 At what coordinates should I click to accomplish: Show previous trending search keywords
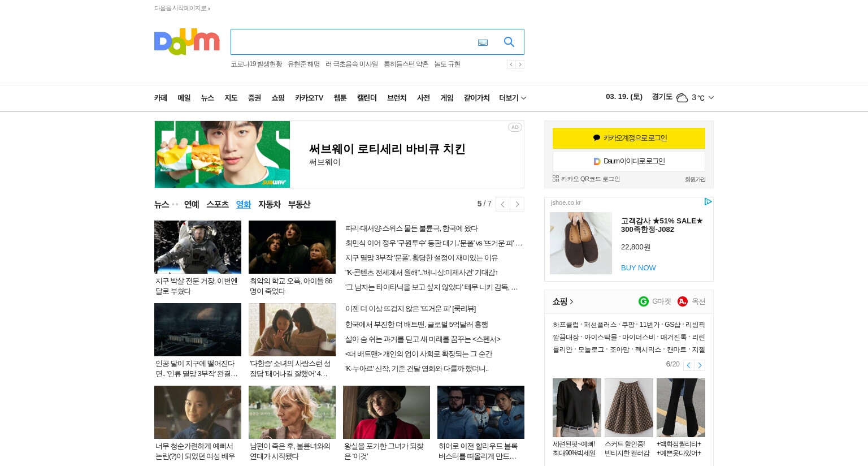tap(511, 64)
